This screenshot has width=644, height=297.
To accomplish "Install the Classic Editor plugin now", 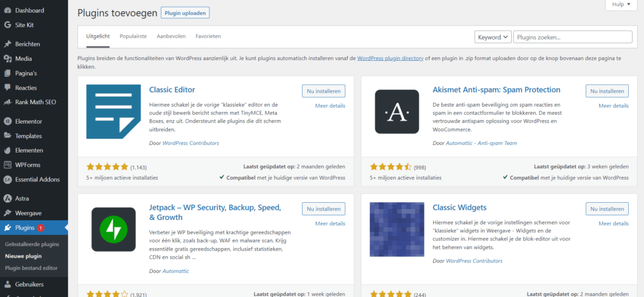I will [324, 90].
